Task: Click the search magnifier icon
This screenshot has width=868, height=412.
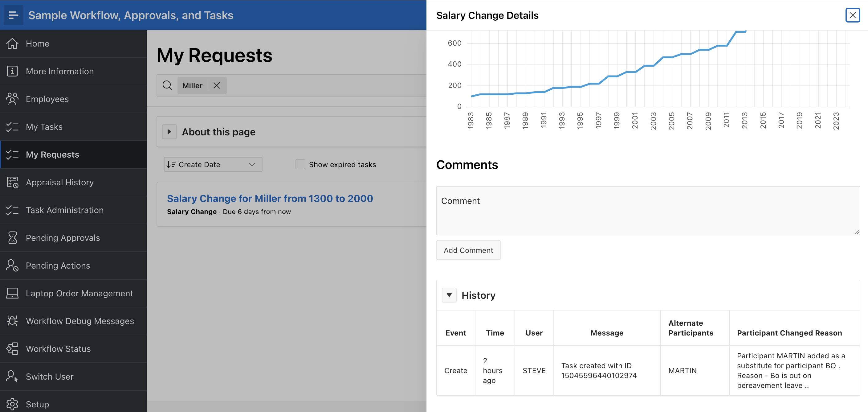Action: coord(167,85)
